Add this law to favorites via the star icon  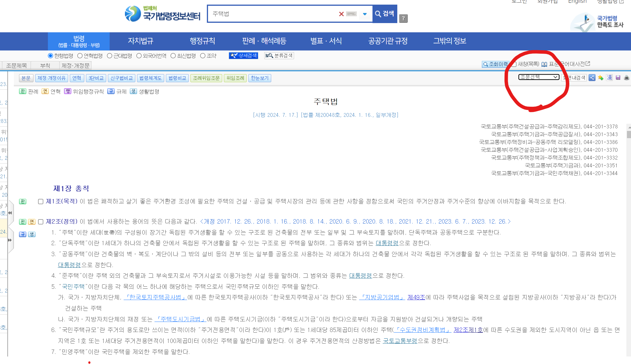pos(601,78)
